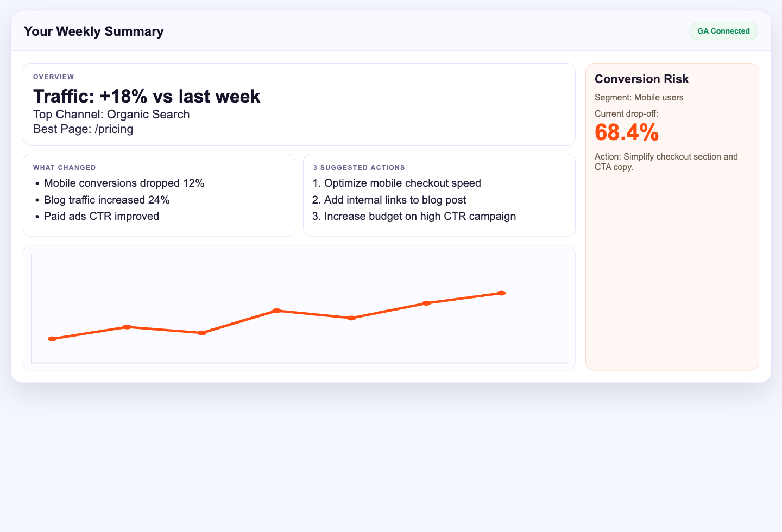Viewport: 782px width, 532px height.
Task: Click Mobile conversions dropped 12% bullet
Action: [124, 183]
